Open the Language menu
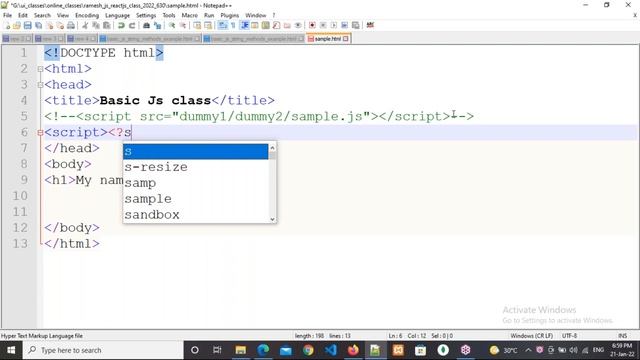The image size is (640, 360). pyautogui.click(x=117, y=15)
